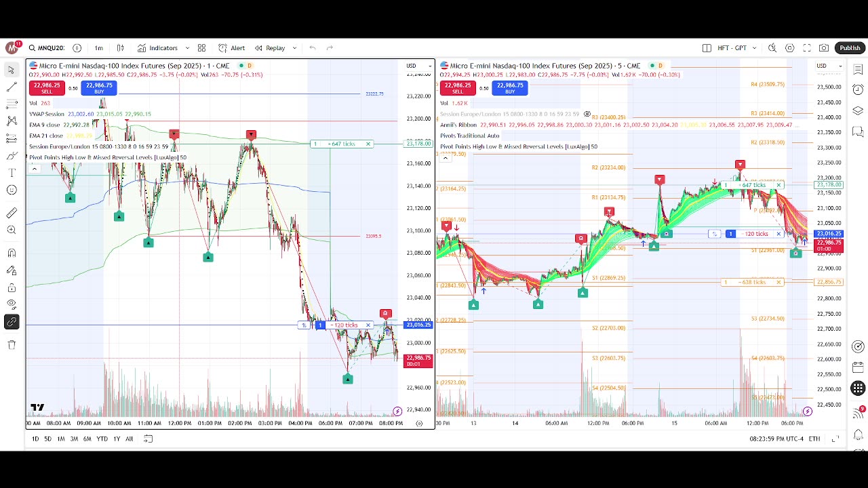Select the Fibonacci retracement tool
The height and width of the screenshot is (488, 868).
click(12, 104)
